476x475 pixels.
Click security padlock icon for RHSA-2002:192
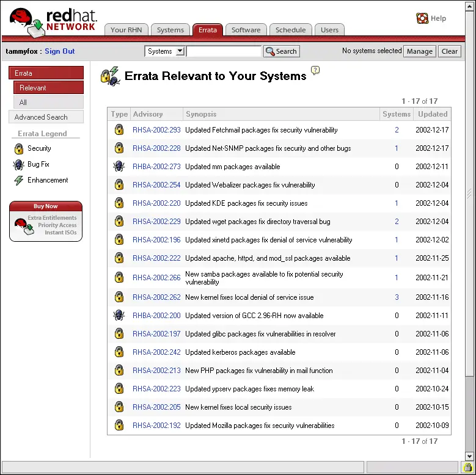pyautogui.click(x=119, y=426)
